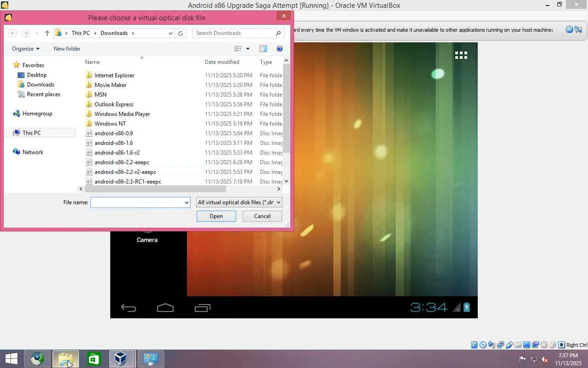The width and height of the screenshot is (588, 368).
Task: Select Network in the navigation pane
Action: (x=33, y=152)
